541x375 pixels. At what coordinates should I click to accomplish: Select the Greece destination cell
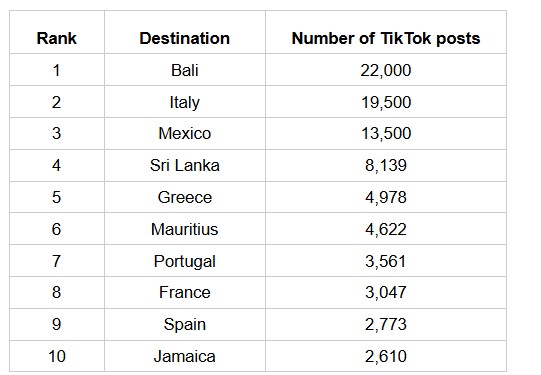pos(185,197)
